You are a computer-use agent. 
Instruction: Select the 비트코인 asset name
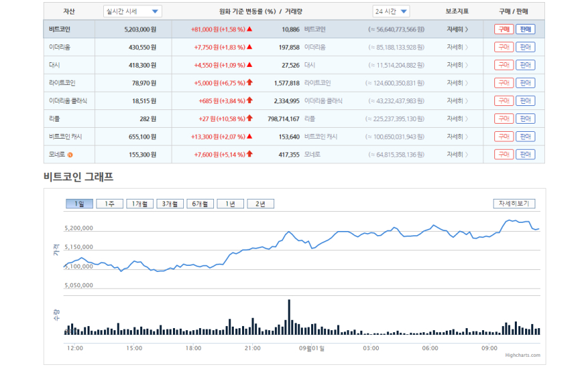[59, 29]
